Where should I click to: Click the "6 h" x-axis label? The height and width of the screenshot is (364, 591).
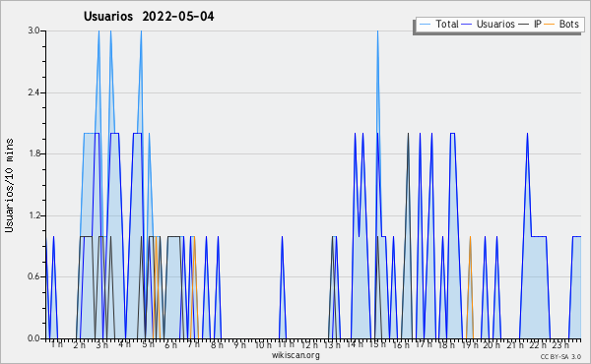pos(170,344)
